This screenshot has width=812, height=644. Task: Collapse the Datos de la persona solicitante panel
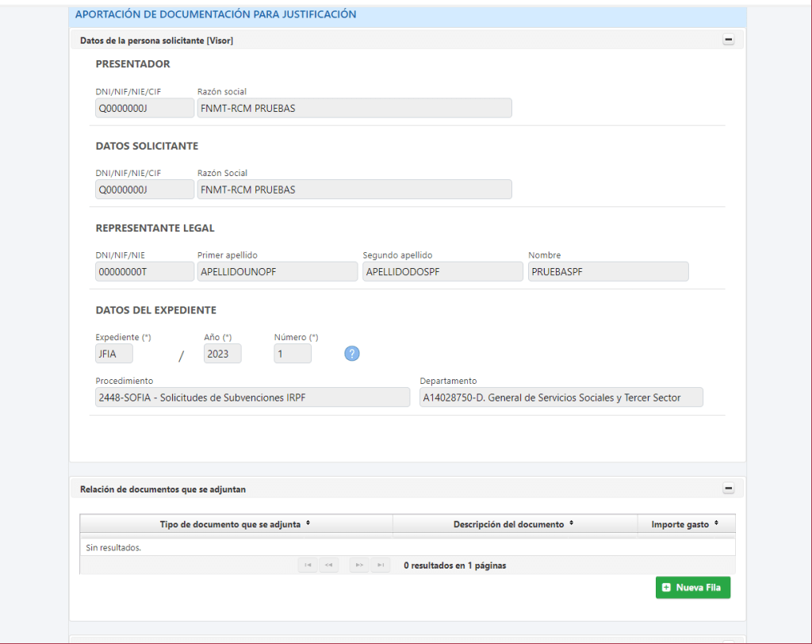click(x=728, y=40)
